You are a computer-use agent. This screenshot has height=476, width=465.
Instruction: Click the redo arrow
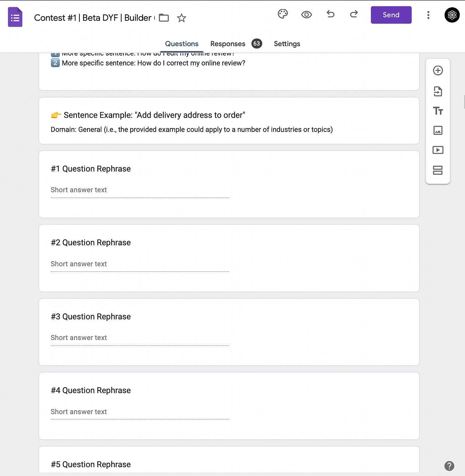(x=354, y=14)
